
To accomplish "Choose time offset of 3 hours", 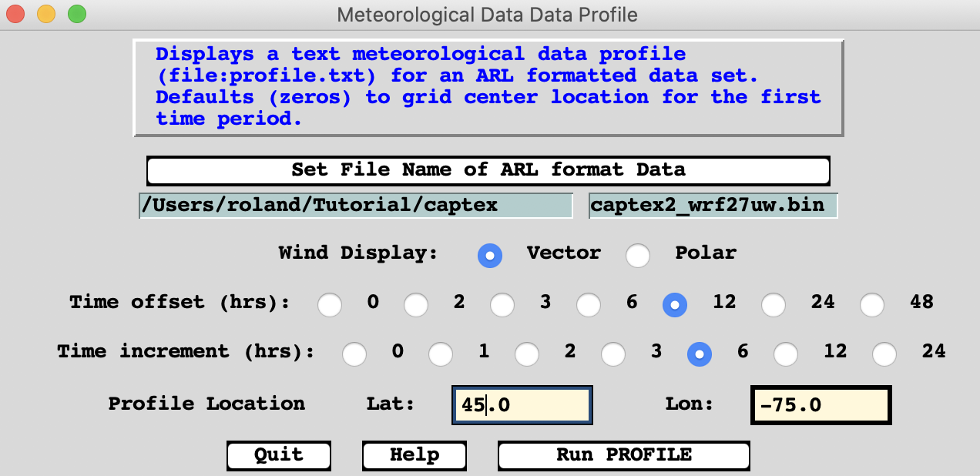I will click(502, 304).
